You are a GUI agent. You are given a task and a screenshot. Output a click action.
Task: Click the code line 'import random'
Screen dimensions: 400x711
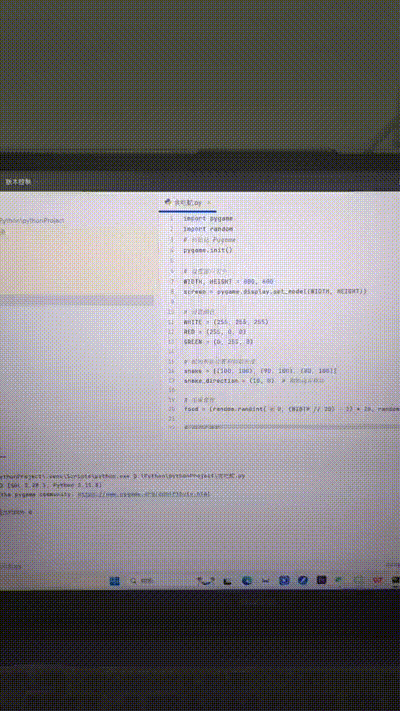coord(208,229)
